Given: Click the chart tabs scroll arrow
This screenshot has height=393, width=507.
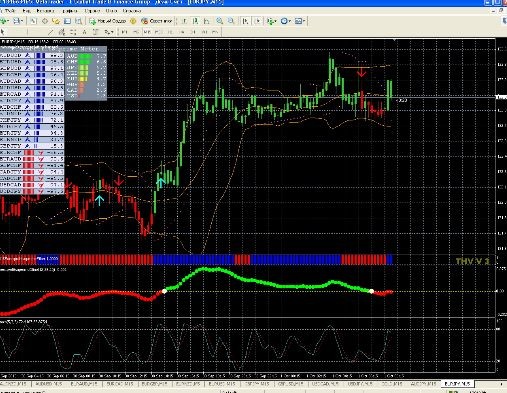Looking at the screenshot, I should click(x=501, y=384).
